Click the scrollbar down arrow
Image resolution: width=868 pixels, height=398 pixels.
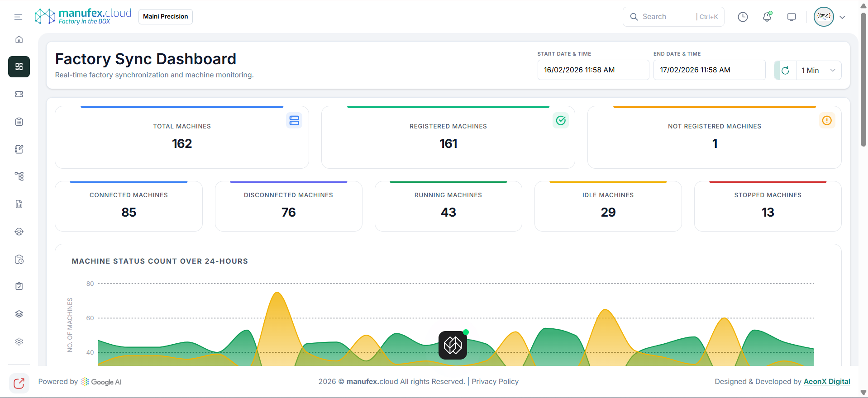[863, 393]
